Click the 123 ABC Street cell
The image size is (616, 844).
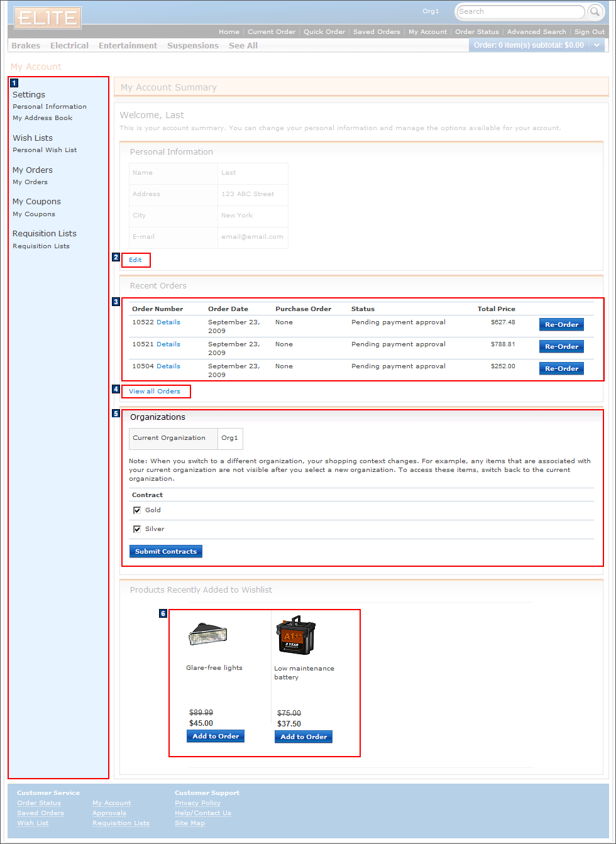[253, 194]
